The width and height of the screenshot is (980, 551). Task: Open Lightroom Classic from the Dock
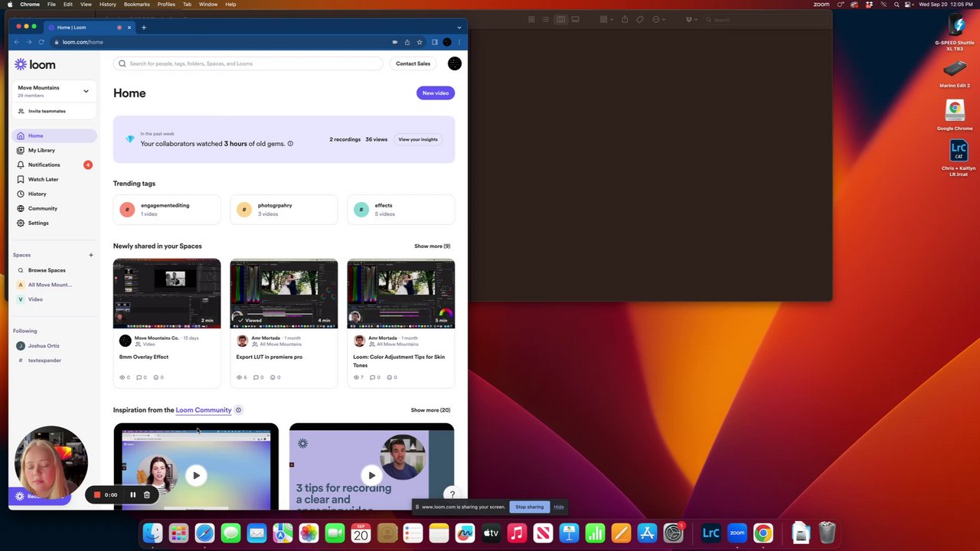(711, 533)
